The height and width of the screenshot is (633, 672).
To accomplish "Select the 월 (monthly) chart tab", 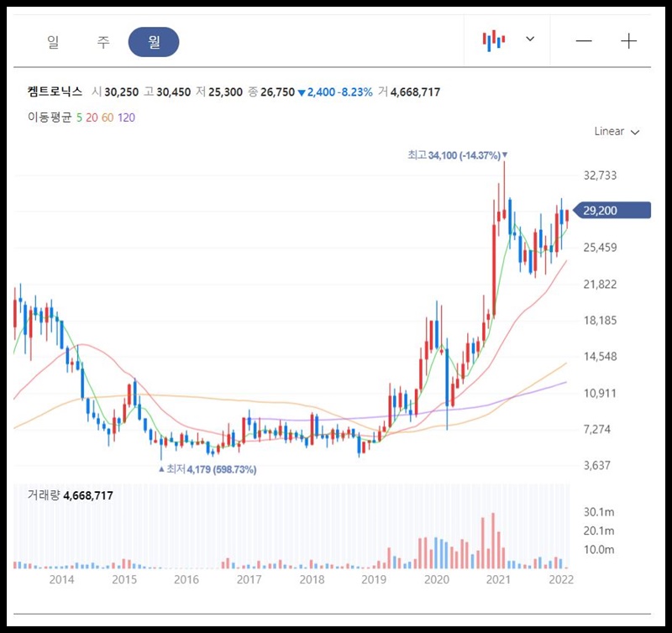I will click(154, 42).
